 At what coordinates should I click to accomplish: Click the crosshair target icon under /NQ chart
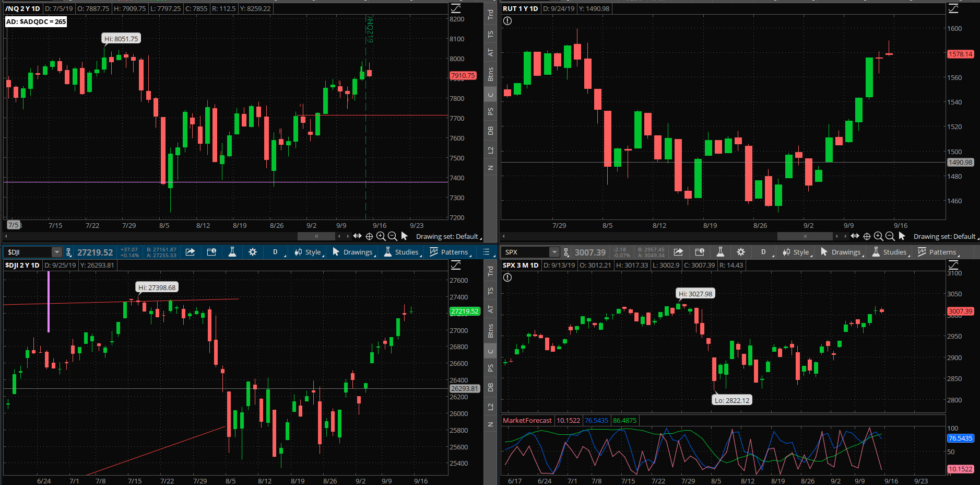[x=369, y=236]
